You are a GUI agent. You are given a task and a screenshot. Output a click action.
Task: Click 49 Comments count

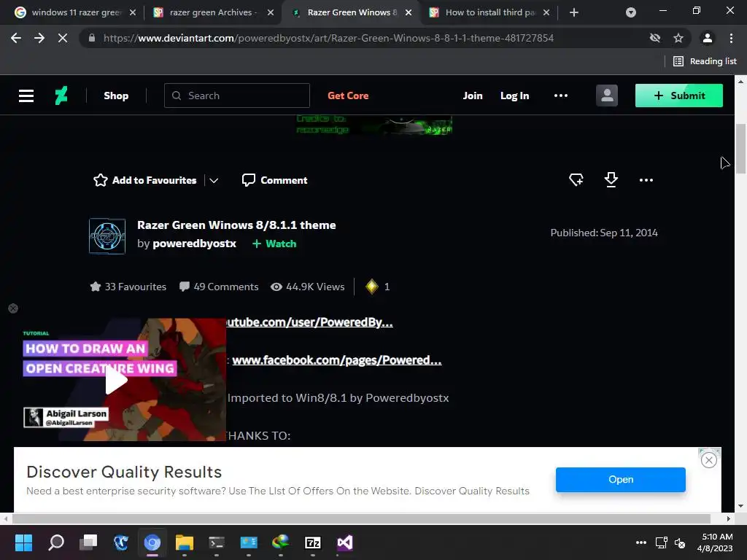pos(219,287)
